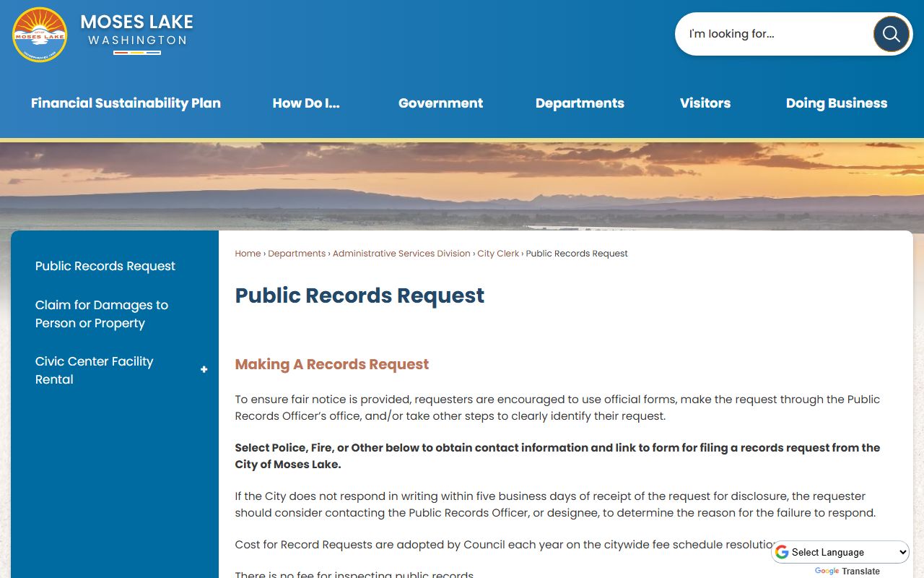Screen dimensions: 924x578
Task: Go to Departments breadcrumb link
Action: 297,254
